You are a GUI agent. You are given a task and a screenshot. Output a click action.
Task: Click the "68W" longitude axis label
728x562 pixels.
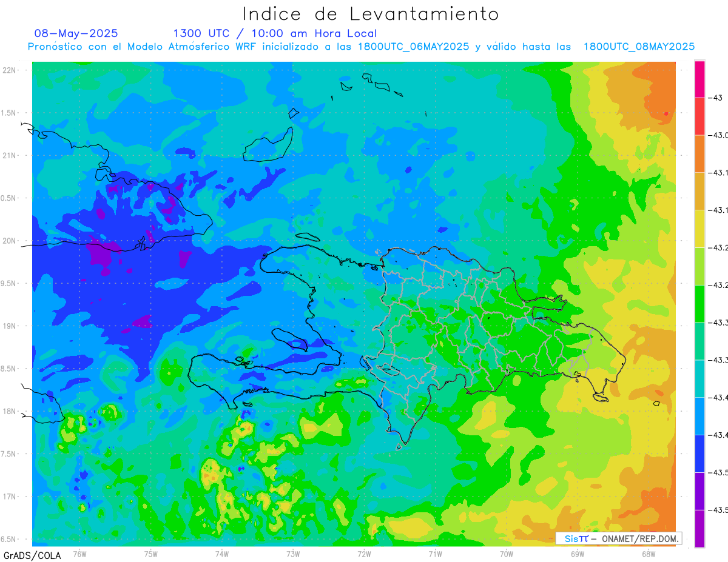[649, 554]
